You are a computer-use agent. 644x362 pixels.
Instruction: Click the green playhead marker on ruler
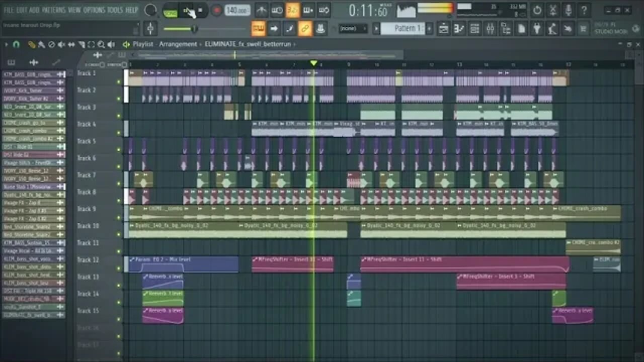pos(313,63)
